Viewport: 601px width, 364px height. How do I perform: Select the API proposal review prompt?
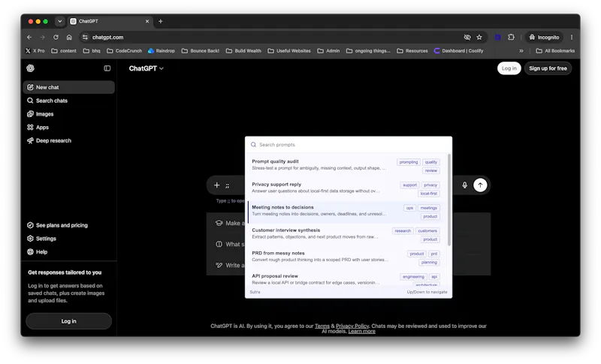pos(347,279)
